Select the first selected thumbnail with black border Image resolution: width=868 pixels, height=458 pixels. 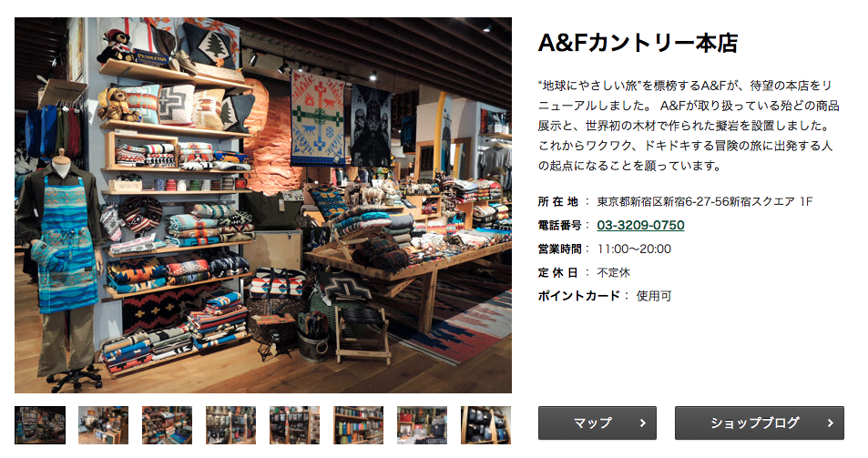(x=40, y=425)
